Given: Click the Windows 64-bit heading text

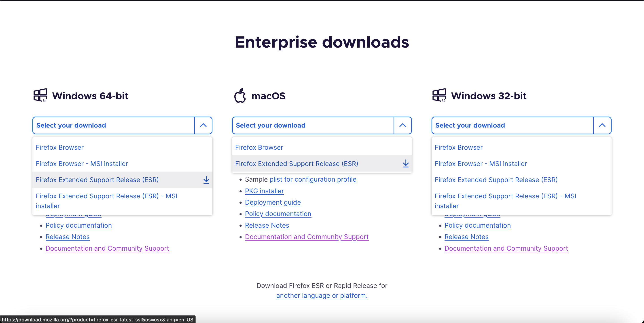Looking at the screenshot, I should pos(90,96).
